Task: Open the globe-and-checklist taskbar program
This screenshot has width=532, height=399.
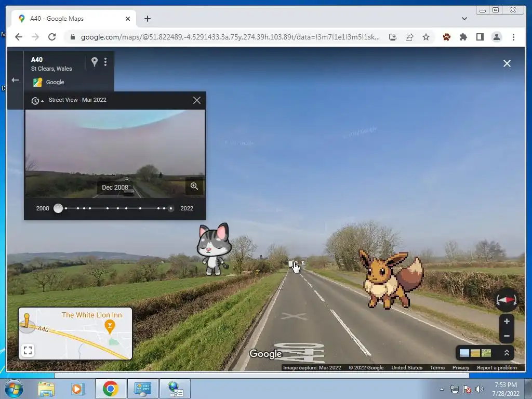Action: (176, 389)
